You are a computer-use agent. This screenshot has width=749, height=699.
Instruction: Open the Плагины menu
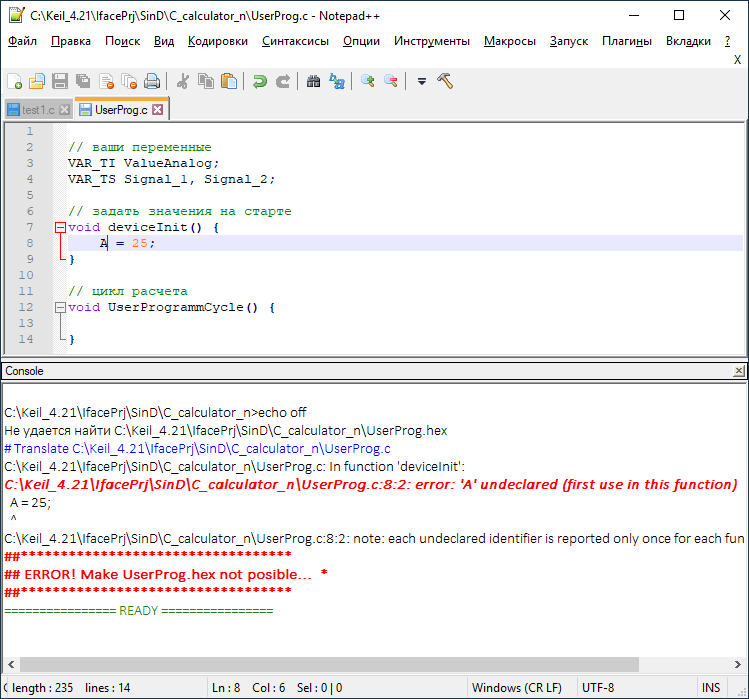pyautogui.click(x=627, y=41)
